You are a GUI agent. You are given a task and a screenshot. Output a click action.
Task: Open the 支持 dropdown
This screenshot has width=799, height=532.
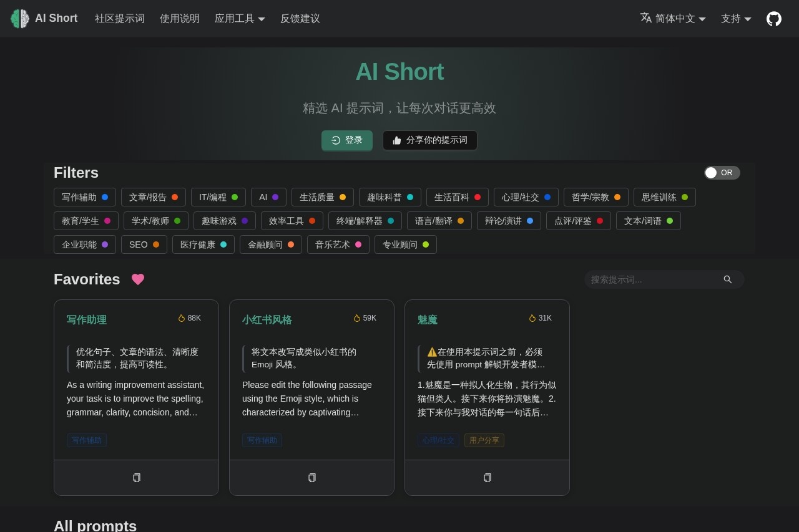click(x=737, y=19)
